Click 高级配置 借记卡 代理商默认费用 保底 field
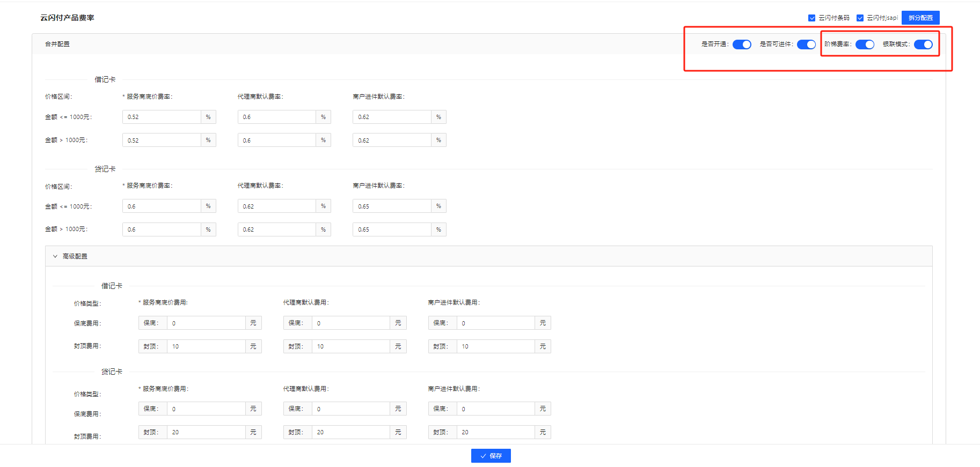Viewport: 980px width, 467px height. 351,323
